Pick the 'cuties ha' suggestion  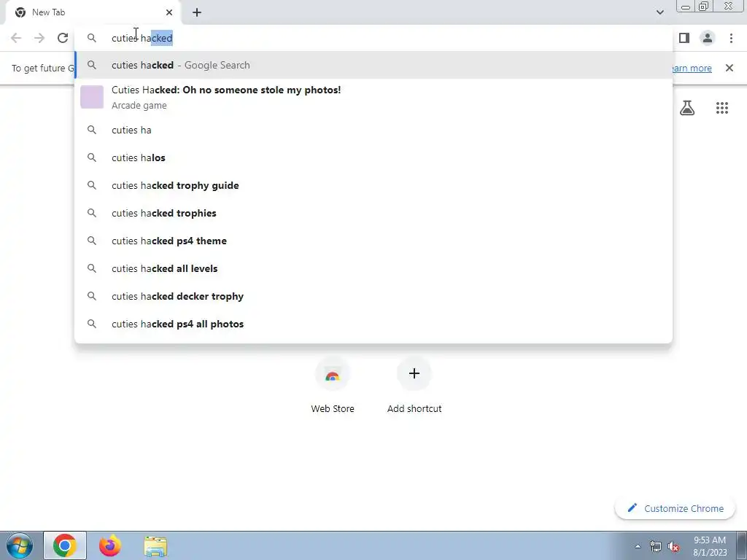coord(373,130)
